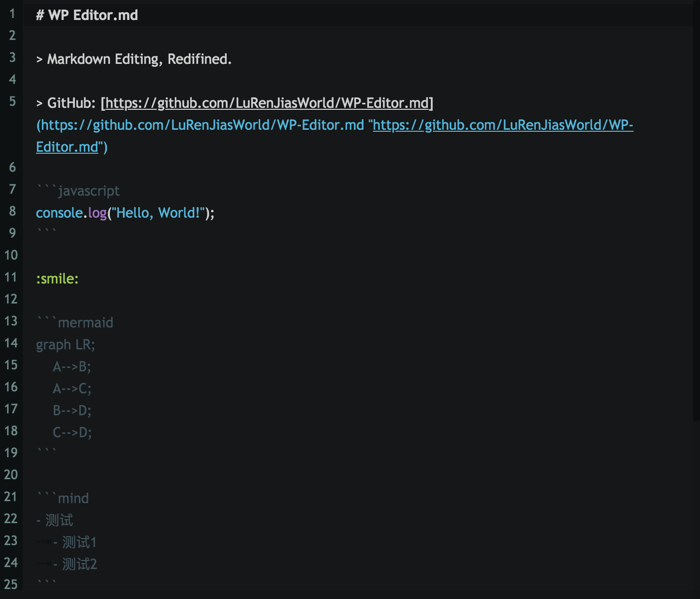700x599 pixels.
Task: Click the 'B-->D;' mermaid line
Action: pyautogui.click(x=72, y=410)
